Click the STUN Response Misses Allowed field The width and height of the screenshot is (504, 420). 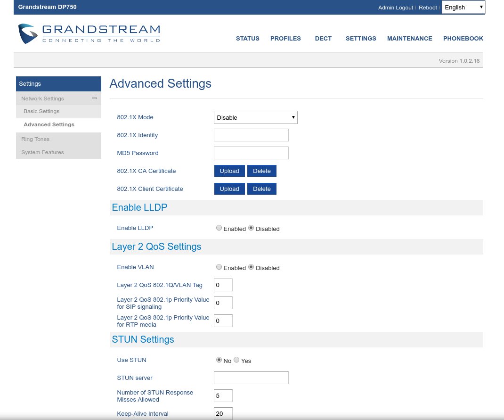pos(223,396)
